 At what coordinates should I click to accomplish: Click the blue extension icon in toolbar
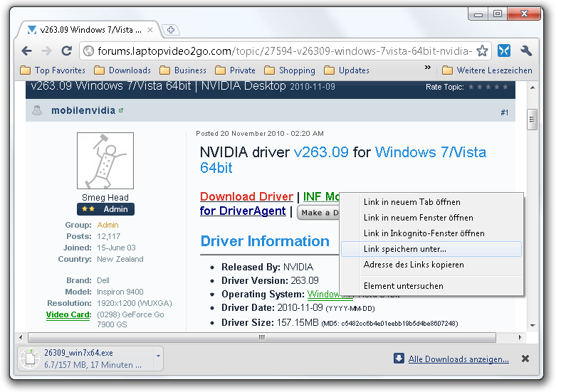click(504, 51)
